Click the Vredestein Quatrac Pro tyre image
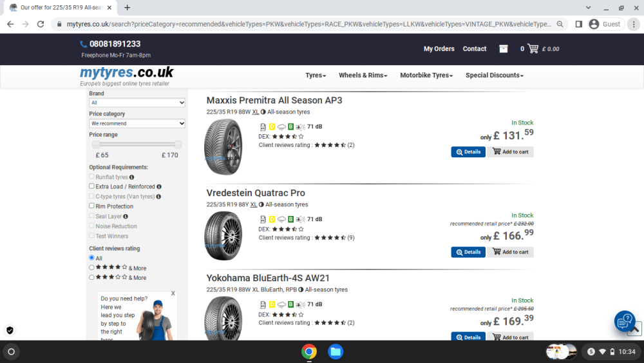 point(223,235)
